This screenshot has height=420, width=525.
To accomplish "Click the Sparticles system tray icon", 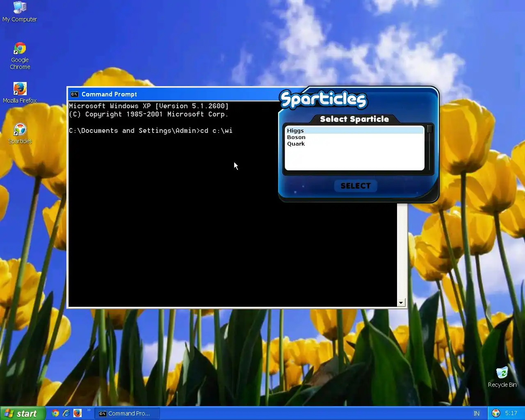I will [x=496, y=413].
